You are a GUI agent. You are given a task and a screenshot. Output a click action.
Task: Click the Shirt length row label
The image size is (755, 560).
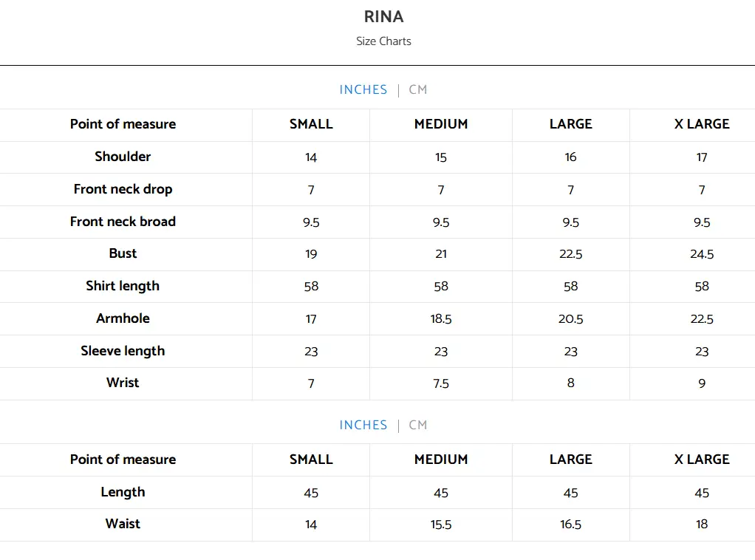pos(123,286)
